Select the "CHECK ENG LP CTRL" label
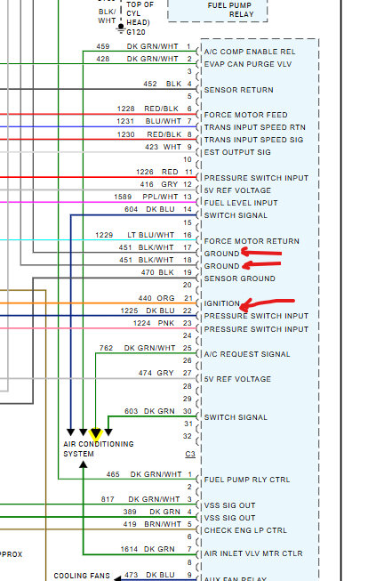This screenshot has width=392, height=581. [x=245, y=530]
